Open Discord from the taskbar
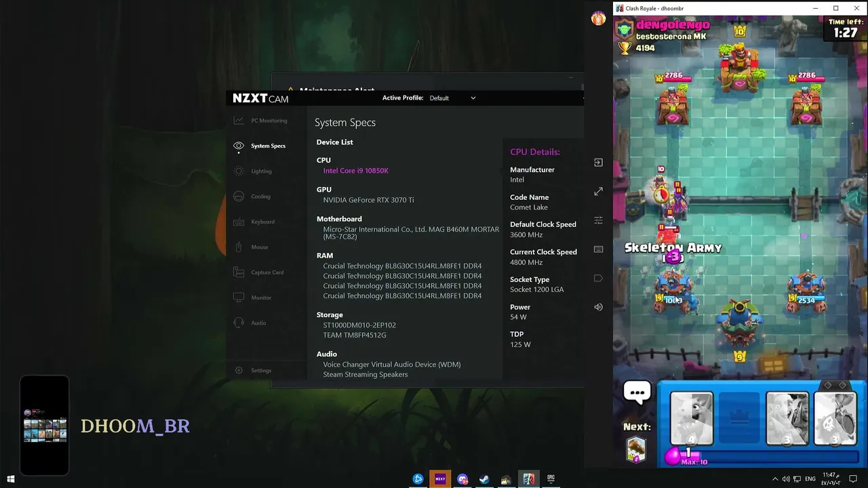Image resolution: width=868 pixels, height=488 pixels. point(462,479)
